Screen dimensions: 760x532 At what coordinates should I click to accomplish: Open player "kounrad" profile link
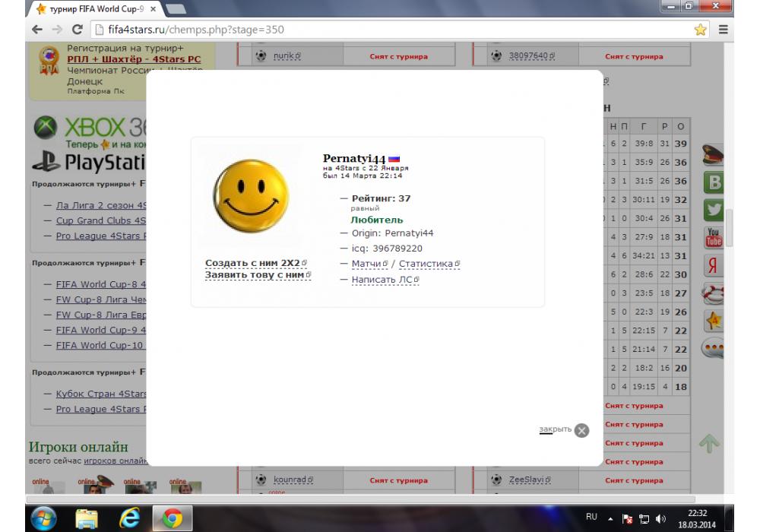click(x=293, y=480)
